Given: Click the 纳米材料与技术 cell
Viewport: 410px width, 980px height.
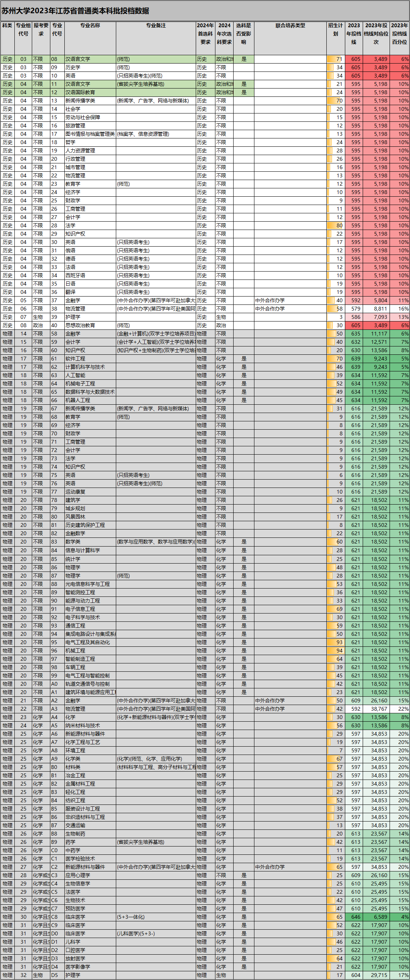Looking at the screenshot, I should tap(83, 725).
